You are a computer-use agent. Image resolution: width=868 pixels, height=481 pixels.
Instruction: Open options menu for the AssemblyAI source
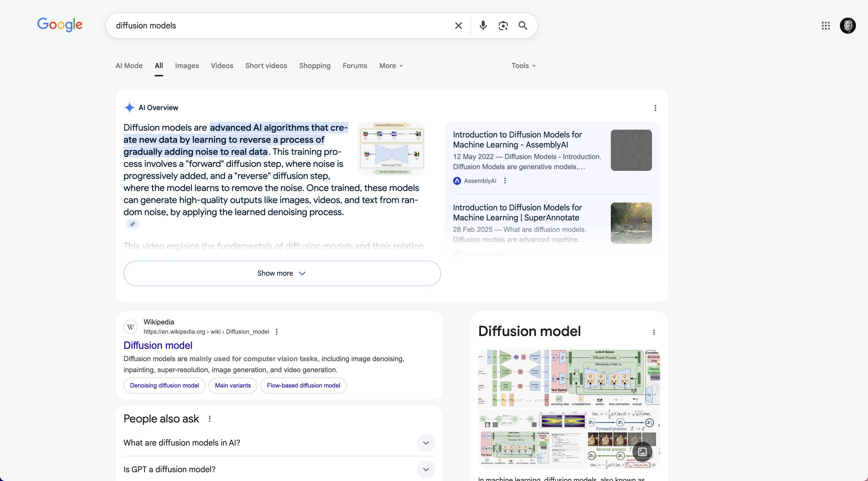pos(505,181)
